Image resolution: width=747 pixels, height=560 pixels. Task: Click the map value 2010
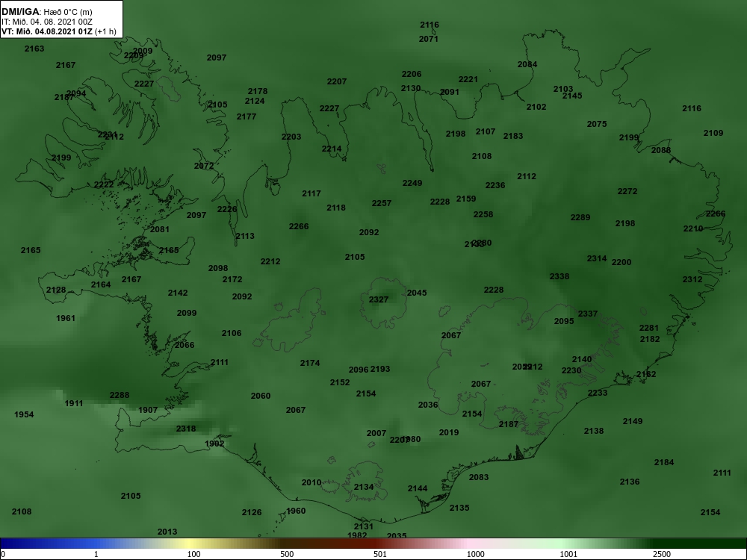click(x=311, y=482)
